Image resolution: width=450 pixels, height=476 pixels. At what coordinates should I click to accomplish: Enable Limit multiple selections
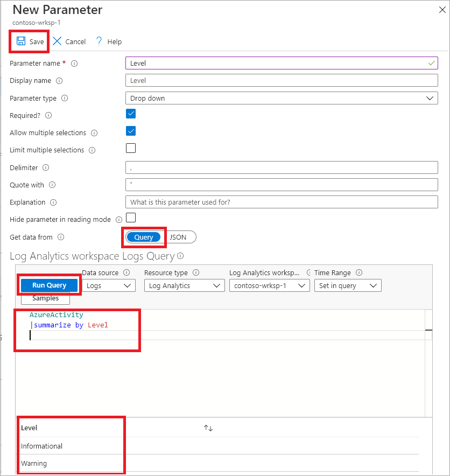[130, 148]
